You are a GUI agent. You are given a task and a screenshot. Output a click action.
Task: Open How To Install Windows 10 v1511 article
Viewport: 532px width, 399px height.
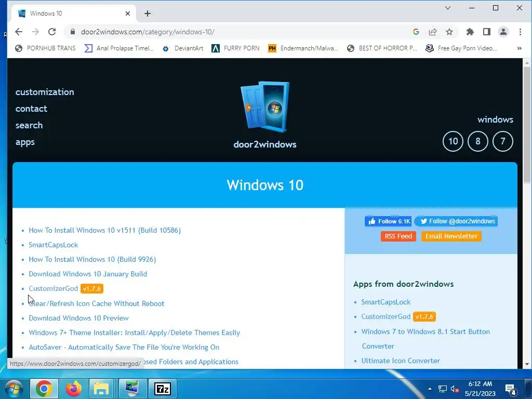coord(104,230)
